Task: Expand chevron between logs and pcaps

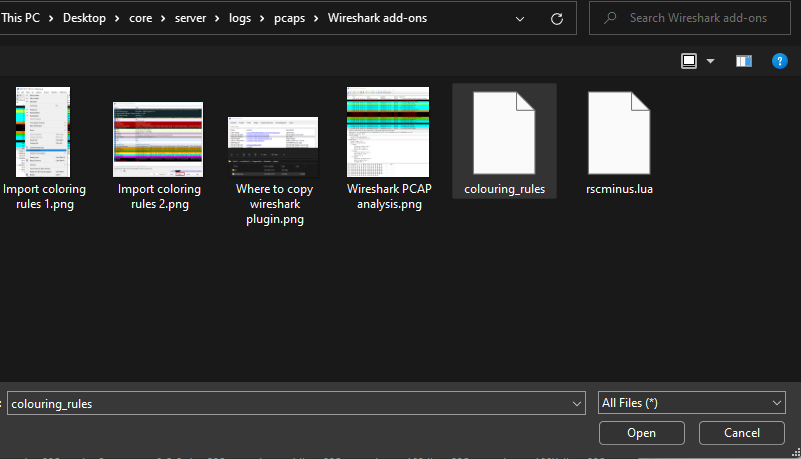Action: pyautogui.click(x=262, y=19)
